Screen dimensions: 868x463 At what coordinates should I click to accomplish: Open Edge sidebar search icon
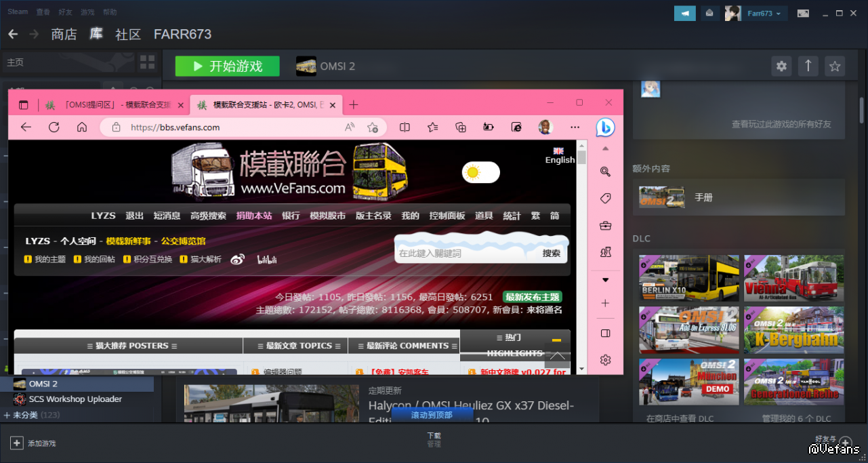click(x=606, y=172)
